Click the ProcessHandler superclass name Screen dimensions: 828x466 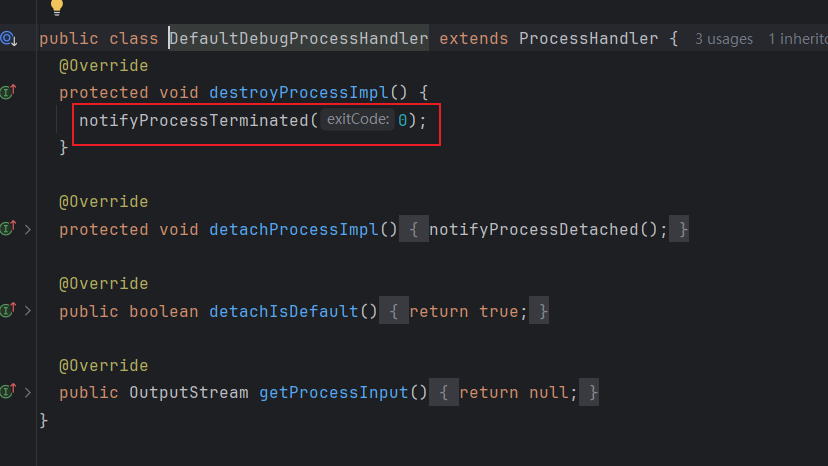588,39
